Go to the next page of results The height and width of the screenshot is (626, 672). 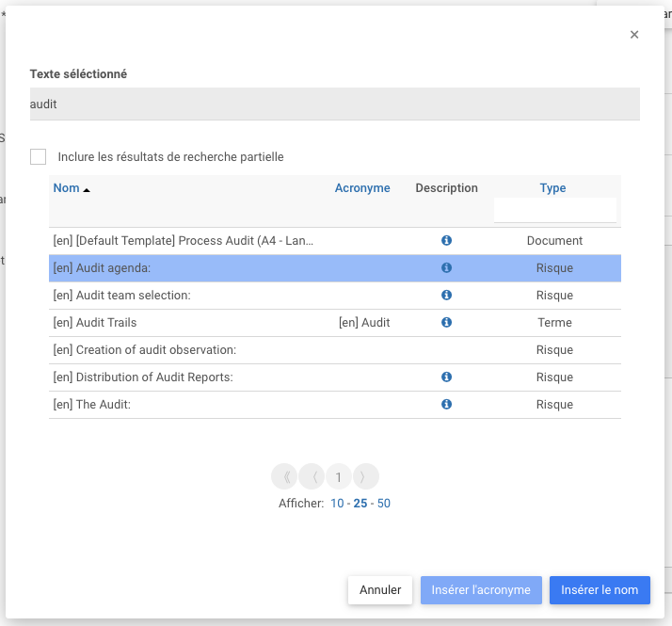pos(366,476)
